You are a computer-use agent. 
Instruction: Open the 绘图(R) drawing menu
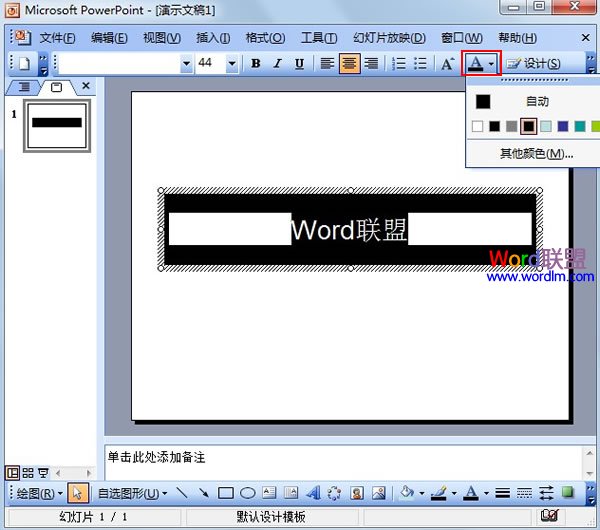[39, 493]
